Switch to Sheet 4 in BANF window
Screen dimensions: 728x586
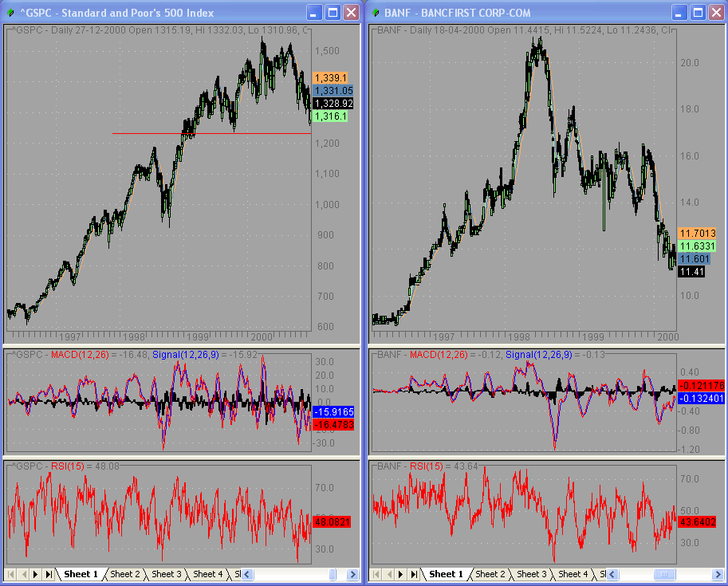573,574
